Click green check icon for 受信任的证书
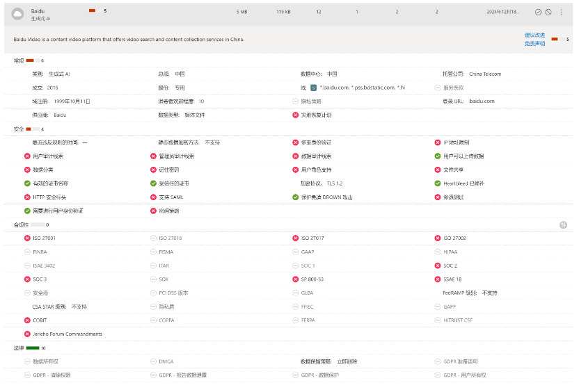This screenshot has height=392, width=579. 153,183
